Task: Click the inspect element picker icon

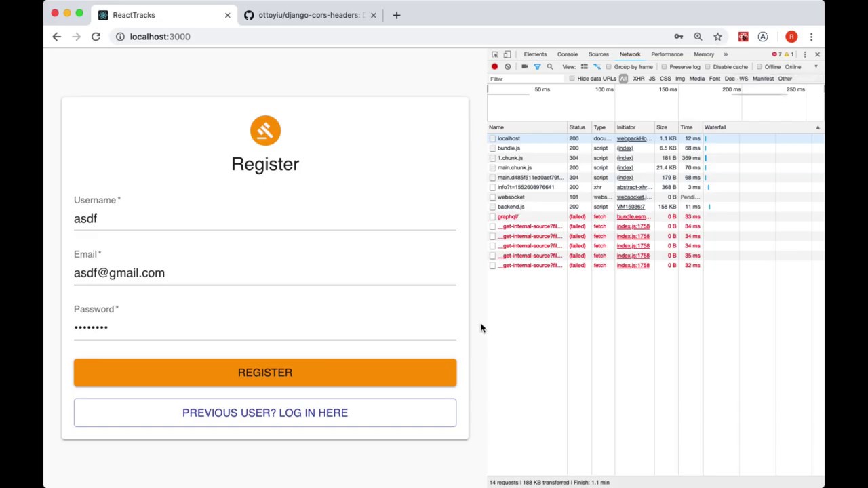Action: tap(495, 54)
